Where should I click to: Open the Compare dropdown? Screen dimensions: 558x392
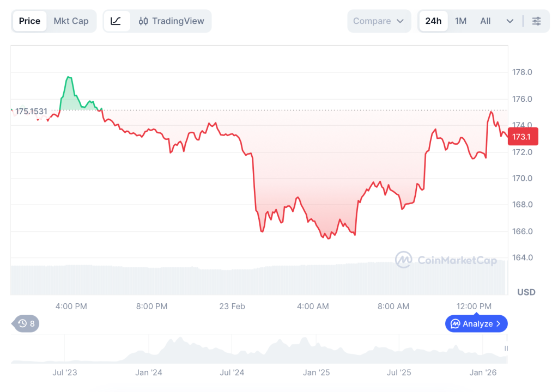379,21
